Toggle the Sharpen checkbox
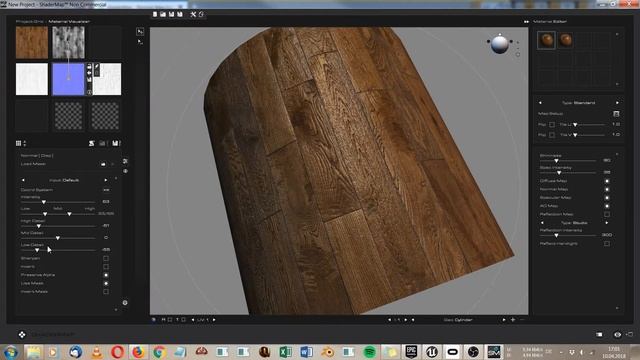The width and height of the screenshot is (640, 360). (x=106, y=258)
